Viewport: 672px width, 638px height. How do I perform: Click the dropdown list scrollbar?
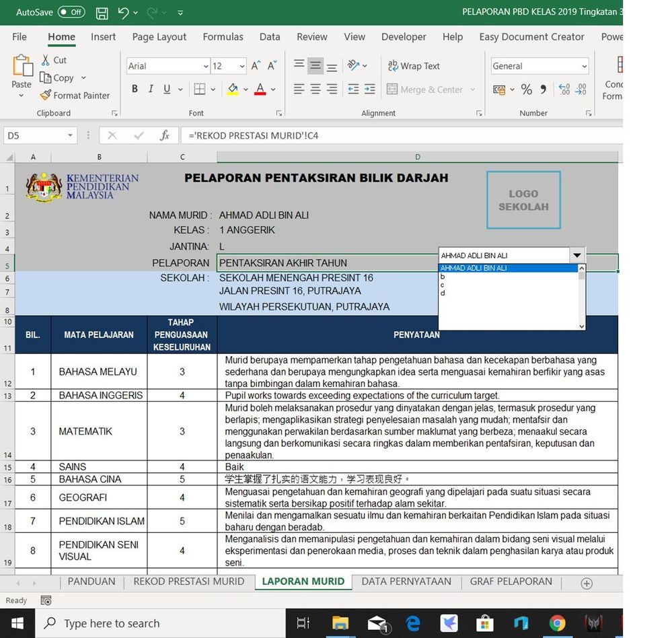click(x=582, y=297)
